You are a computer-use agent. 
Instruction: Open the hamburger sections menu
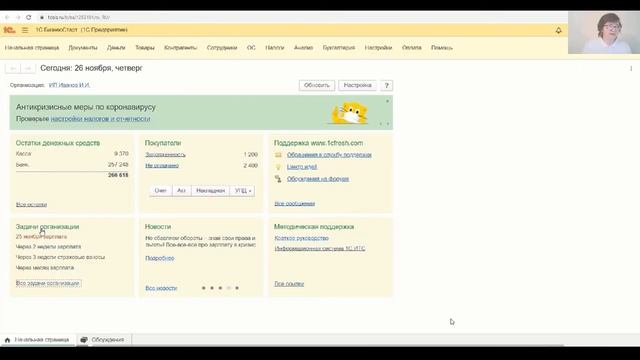coord(25,30)
